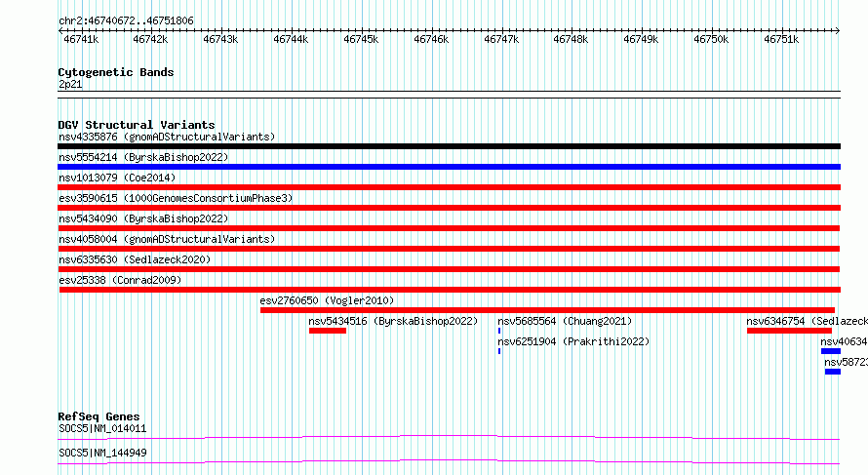Click the short red nsv5434516 bar
868x475 pixels.
pos(328,331)
